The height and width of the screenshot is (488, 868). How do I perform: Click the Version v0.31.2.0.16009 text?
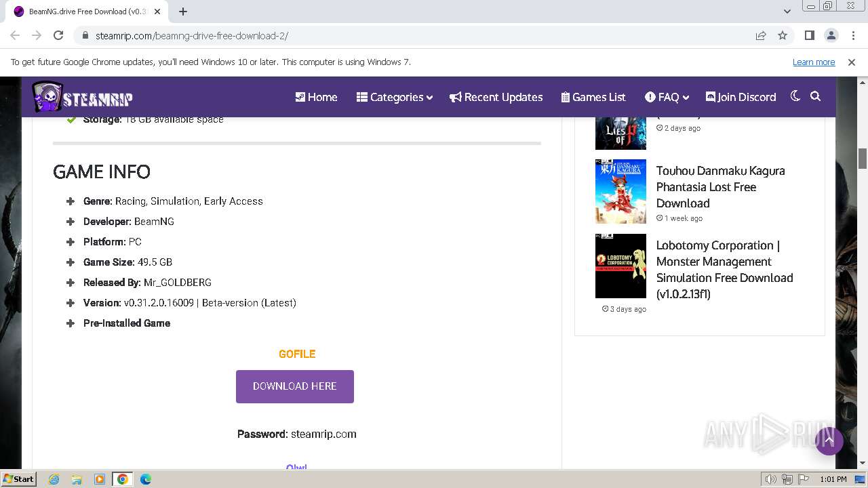pos(190,303)
